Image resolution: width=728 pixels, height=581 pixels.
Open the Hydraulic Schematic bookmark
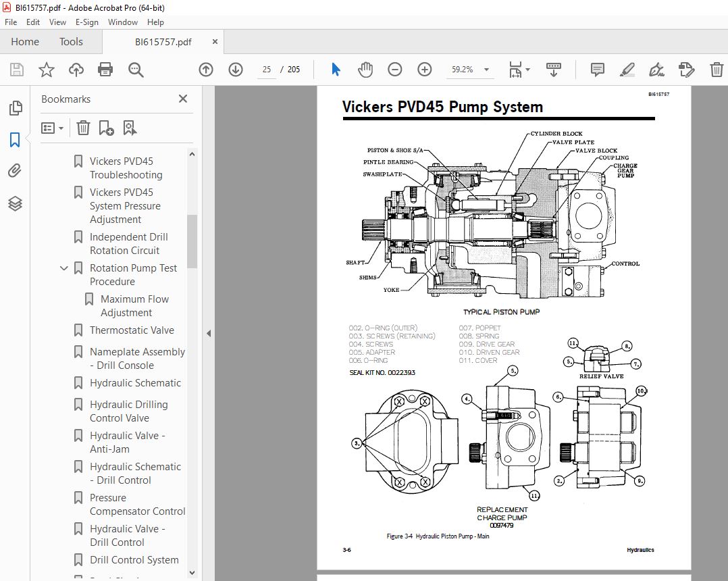point(135,383)
